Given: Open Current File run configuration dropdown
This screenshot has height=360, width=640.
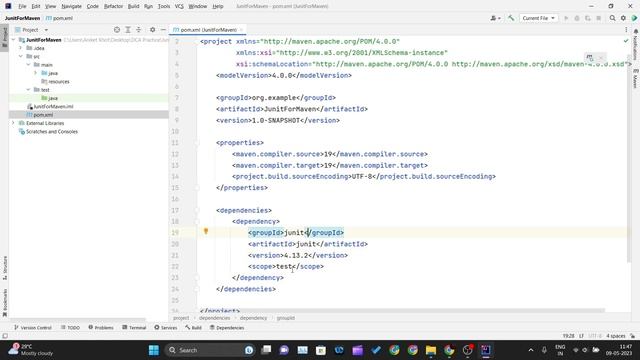Looking at the screenshot, I should tap(538, 18).
